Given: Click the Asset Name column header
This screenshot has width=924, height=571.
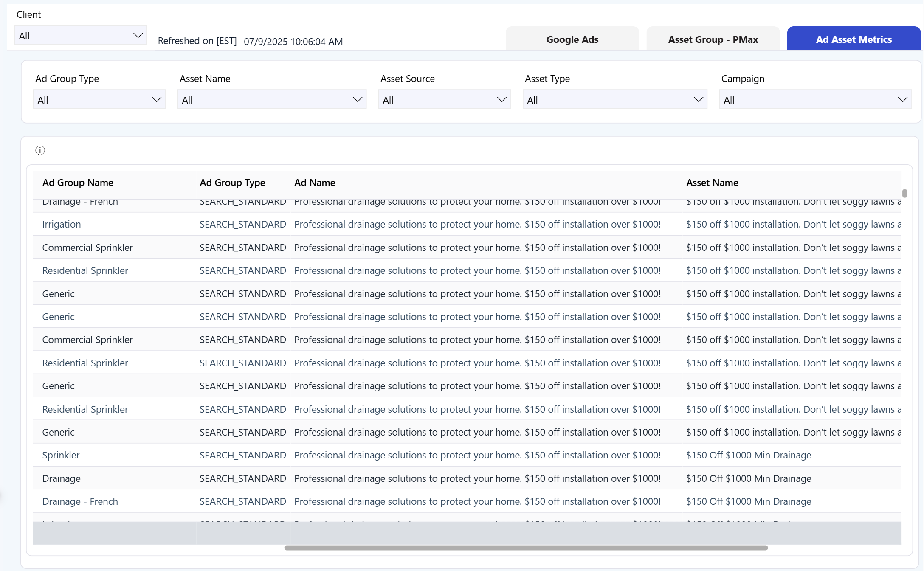Looking at the screenshot, I should 712,183.
